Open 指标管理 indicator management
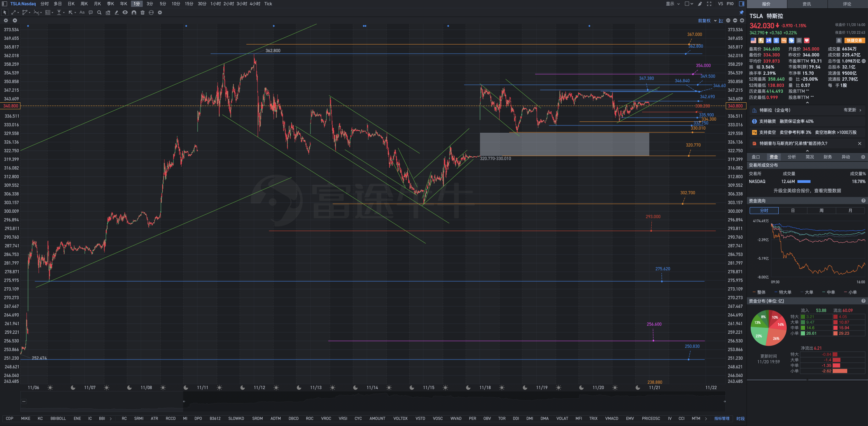The width and height of the screenshot is (868, 426). [722, 419]
